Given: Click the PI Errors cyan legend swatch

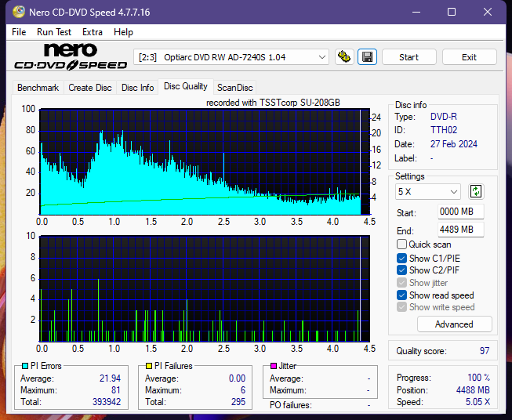Looking at the screenshot, I should tap(25, 366).
